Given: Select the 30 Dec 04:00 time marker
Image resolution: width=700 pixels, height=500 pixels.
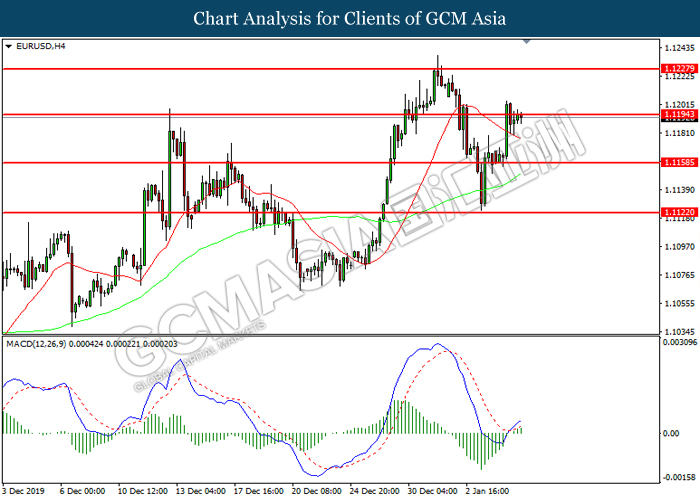Looking at the screenshot, I should click(433, 491).
